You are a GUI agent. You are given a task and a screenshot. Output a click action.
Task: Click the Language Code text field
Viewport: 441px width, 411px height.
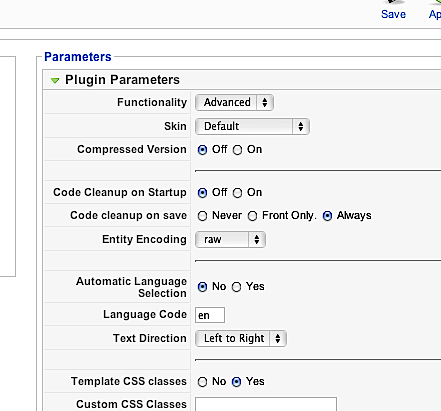pyautogui.click(x=210, y=315)
